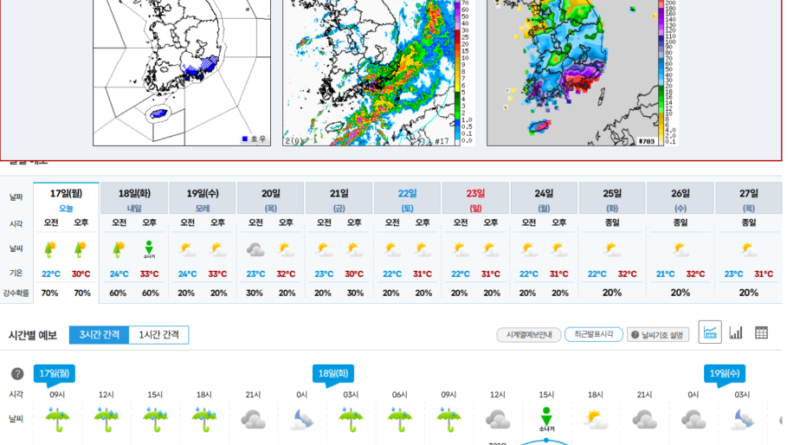Click the 최근발표시각 button
The image size is (800, 445).
coord(593,334)
